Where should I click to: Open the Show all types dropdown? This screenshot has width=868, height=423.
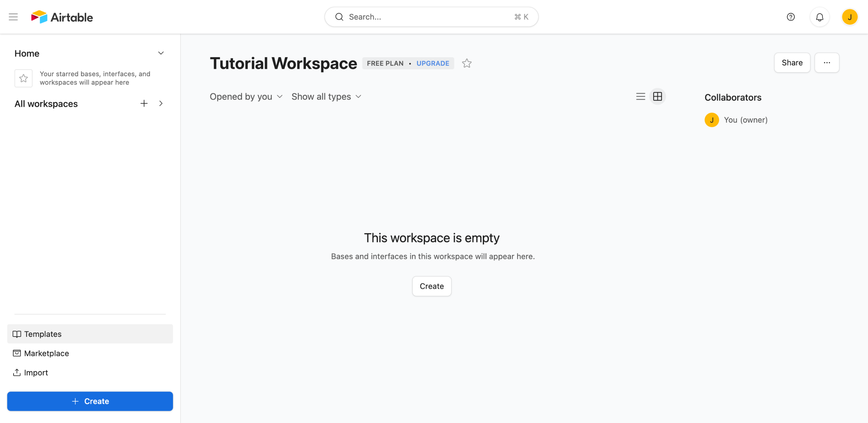[327, 97]
